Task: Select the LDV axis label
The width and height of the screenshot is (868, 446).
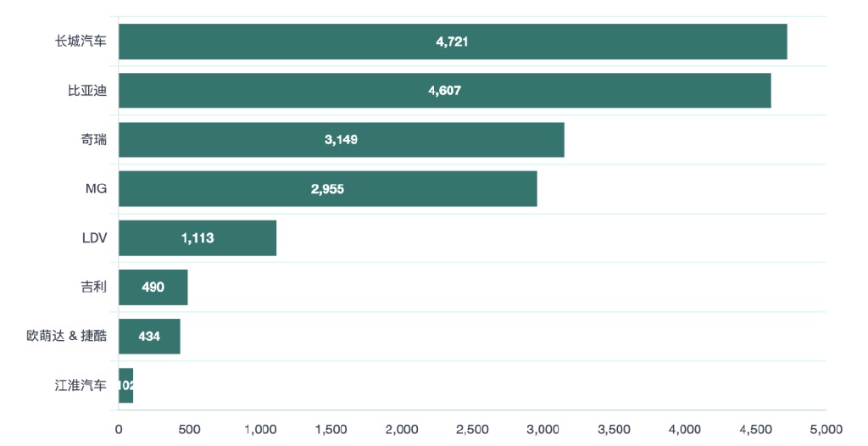Action: [94, 237]
